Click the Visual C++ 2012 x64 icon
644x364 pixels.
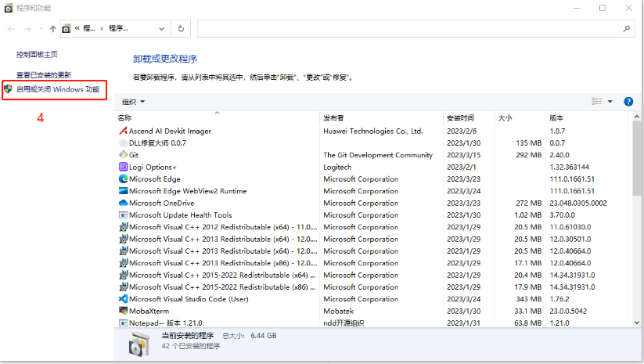[123, 227]
